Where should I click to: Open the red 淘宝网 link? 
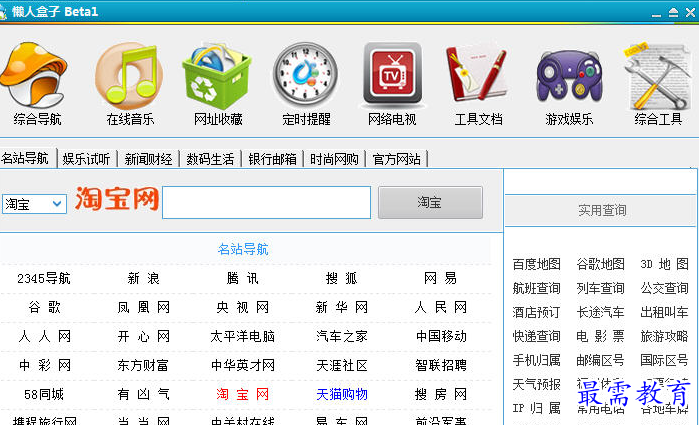242,394
